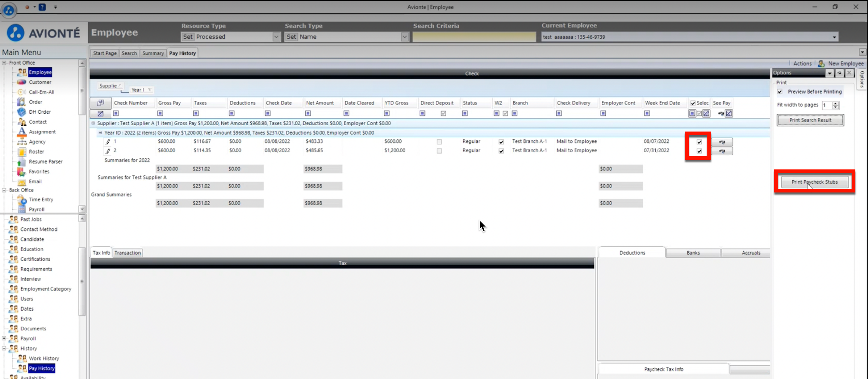This screenshot has width=868, height=379.
Task: Click the edit pencil icon for check 1
Action: pyautogui.click(x=108, y=142)
